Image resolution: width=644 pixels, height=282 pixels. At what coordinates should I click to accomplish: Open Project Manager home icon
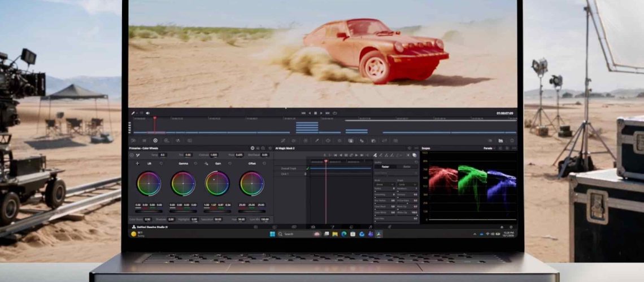pyautogui.click(x=502, y=227)
